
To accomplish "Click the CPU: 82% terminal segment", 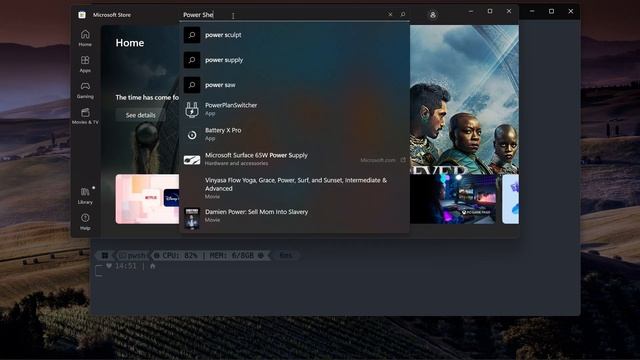I will (180, 256).
